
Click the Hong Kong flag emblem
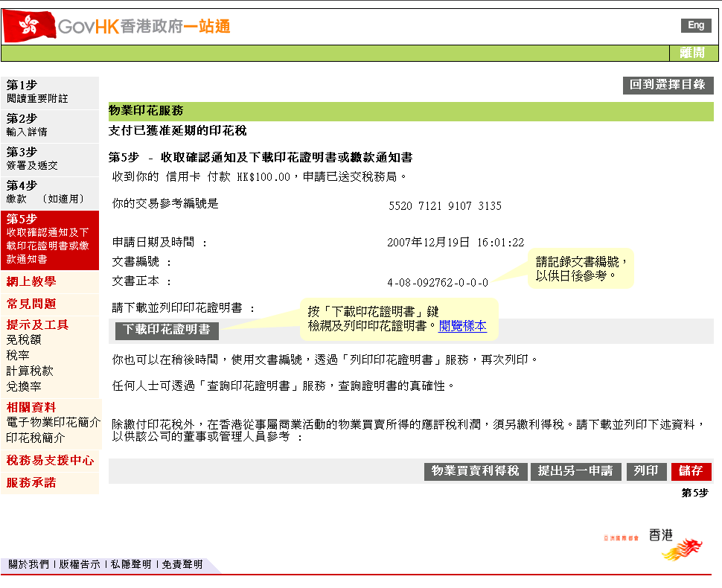click(x=27, y=25)
